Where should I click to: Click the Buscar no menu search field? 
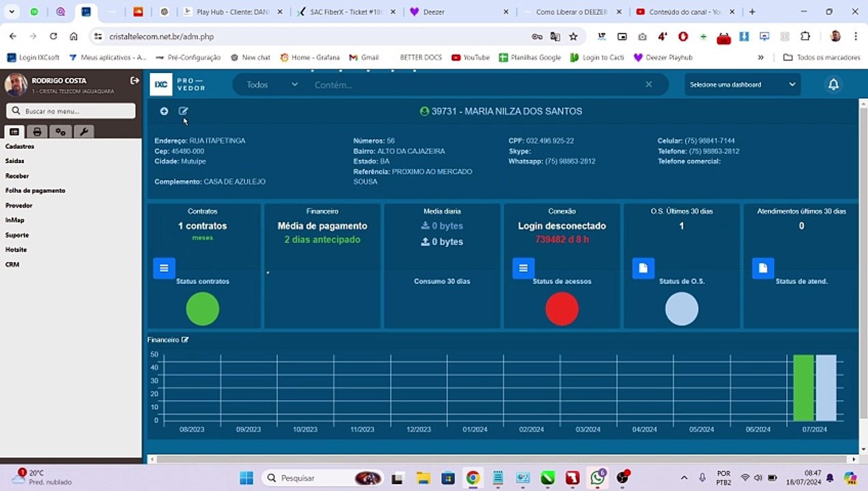click(71, 110)
